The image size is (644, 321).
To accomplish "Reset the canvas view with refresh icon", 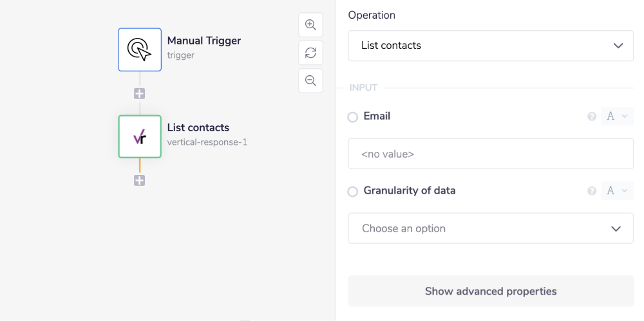I will [x=310, y=53].
